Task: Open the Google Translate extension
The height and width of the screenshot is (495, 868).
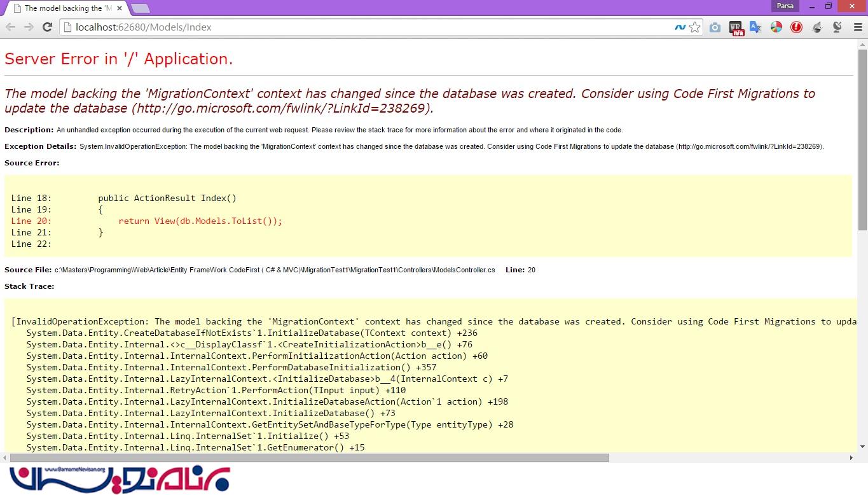Action: pos(755,27)
